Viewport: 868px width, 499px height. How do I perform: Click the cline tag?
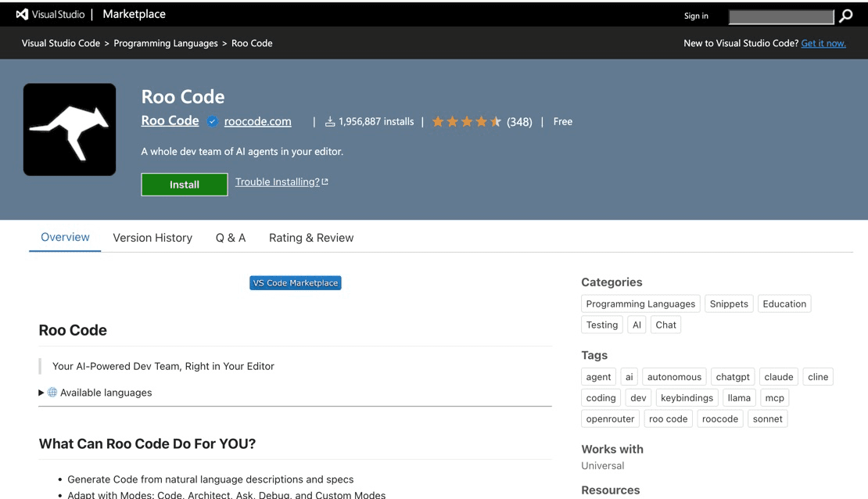[818, 377]
